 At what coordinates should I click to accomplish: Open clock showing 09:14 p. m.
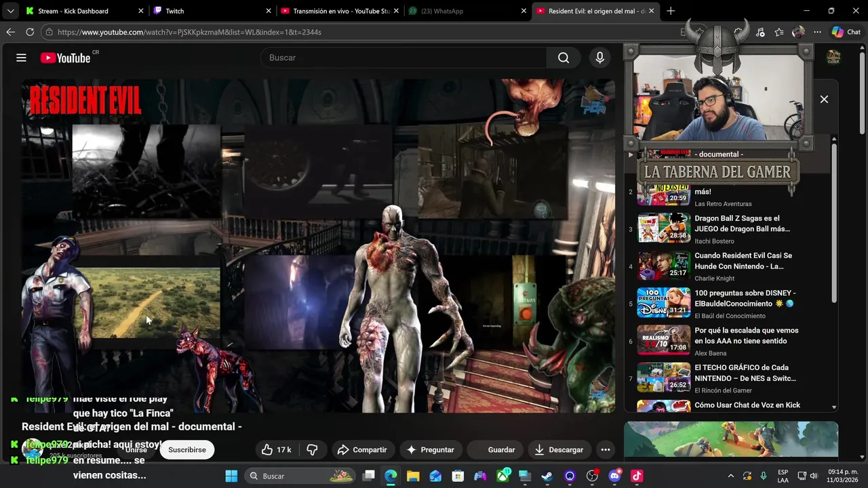point(843,476)
